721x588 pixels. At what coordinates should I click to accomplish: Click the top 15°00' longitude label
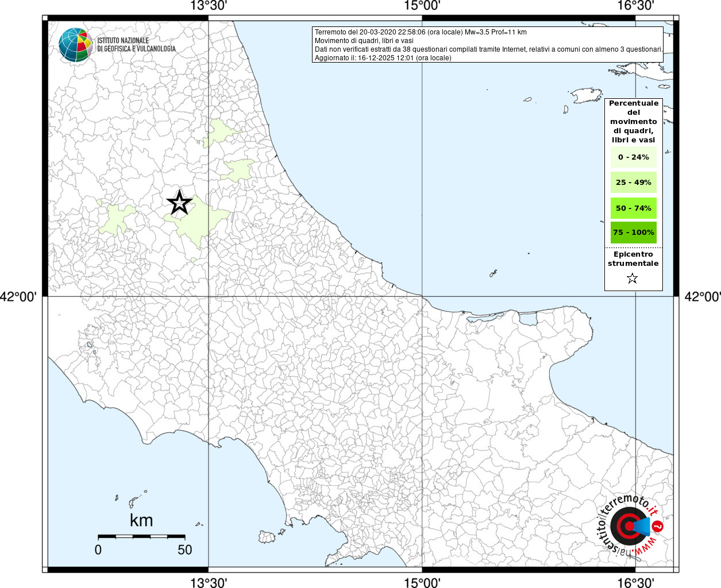422,6
